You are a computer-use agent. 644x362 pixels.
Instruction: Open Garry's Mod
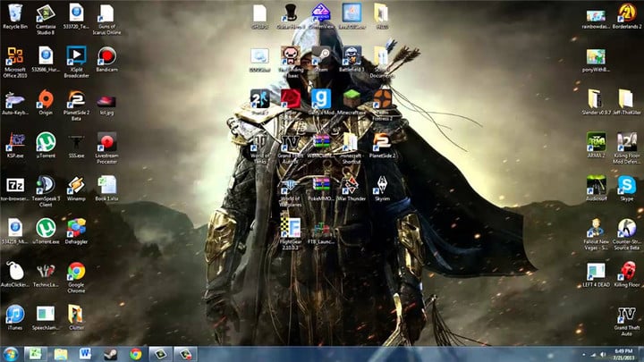[321, 102]
